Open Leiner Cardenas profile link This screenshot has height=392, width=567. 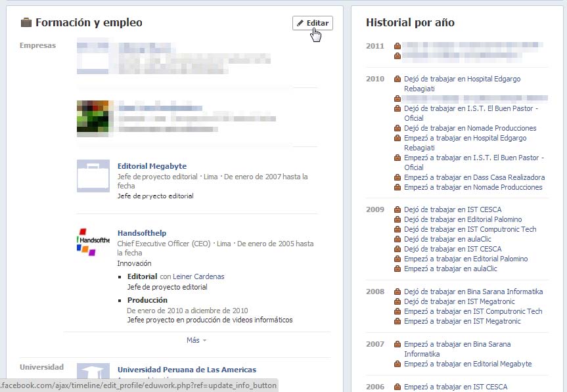[198, 276]
